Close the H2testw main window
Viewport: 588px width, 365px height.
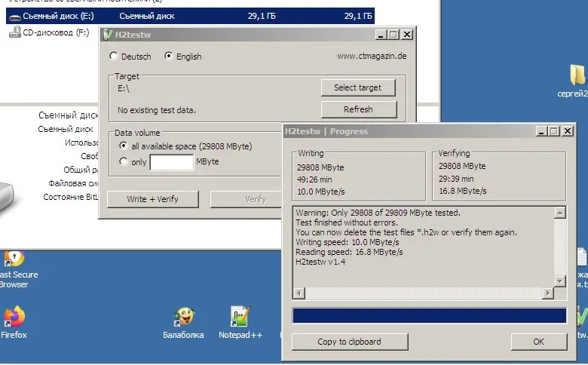(407, 35)
